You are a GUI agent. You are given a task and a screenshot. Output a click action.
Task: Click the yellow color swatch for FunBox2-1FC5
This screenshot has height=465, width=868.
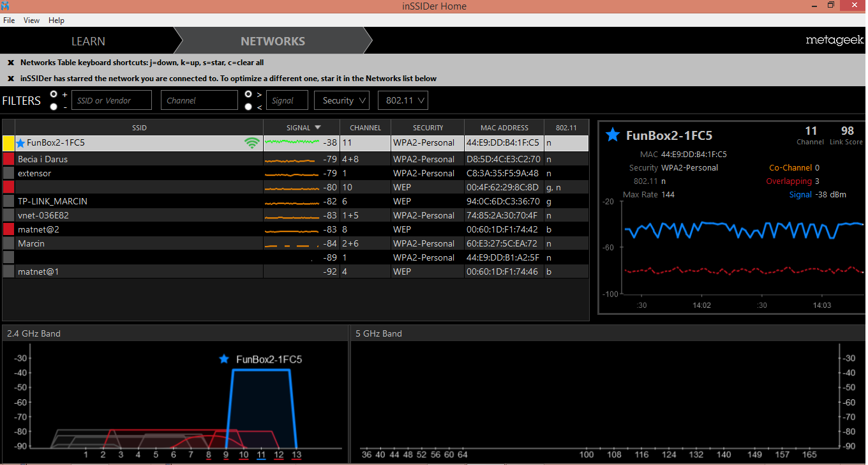tap(8, 143)
